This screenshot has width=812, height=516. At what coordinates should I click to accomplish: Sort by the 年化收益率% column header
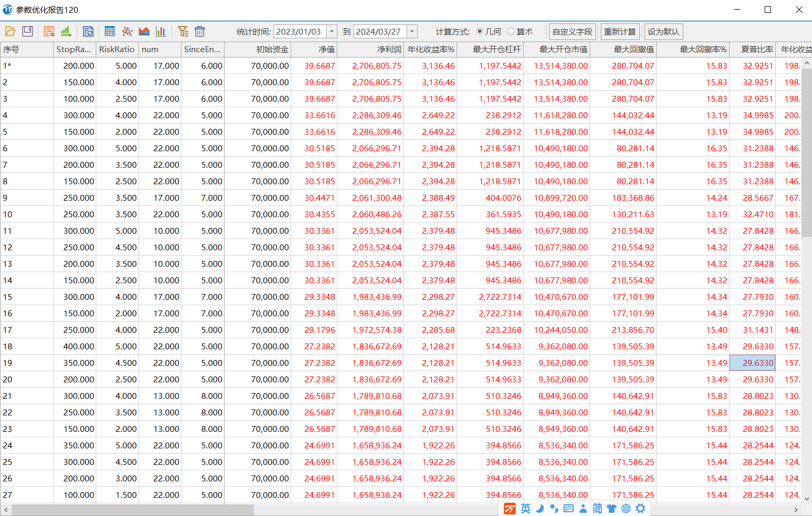click(430, 50)
